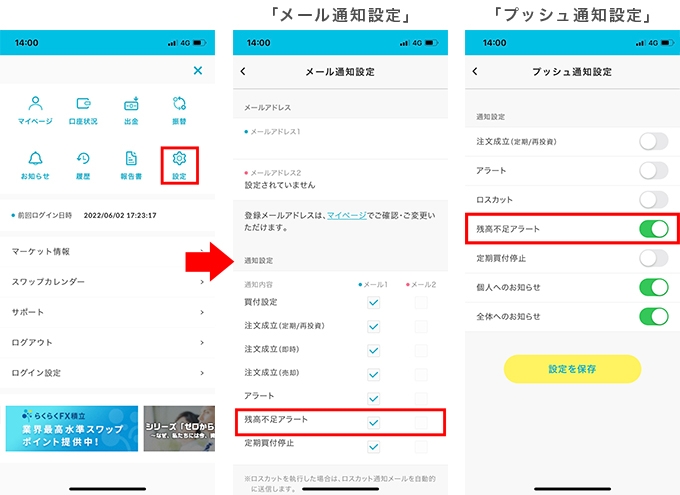Open お知らせ bell icon

(x=35, y=164)
